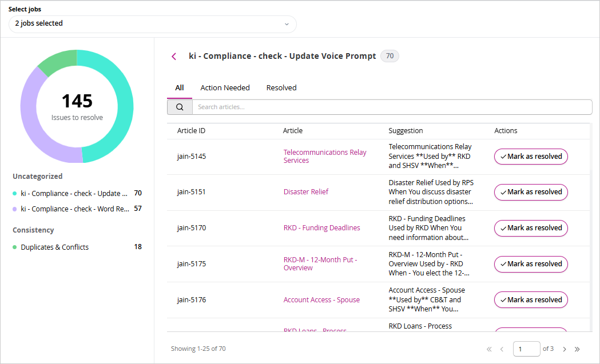Click the search magnifier icon
The width and height of the screenshot is (600, 364).
click(x=180, y=107)
